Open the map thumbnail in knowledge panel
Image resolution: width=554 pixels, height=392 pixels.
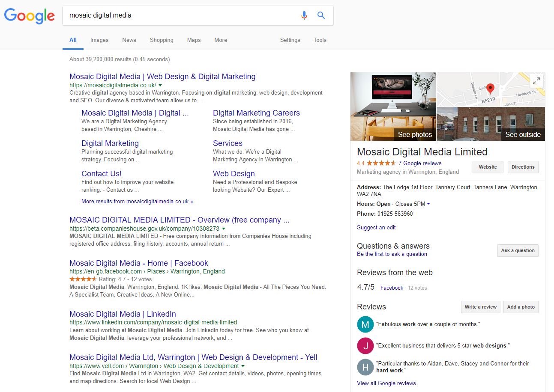click(x=491, y=89)
